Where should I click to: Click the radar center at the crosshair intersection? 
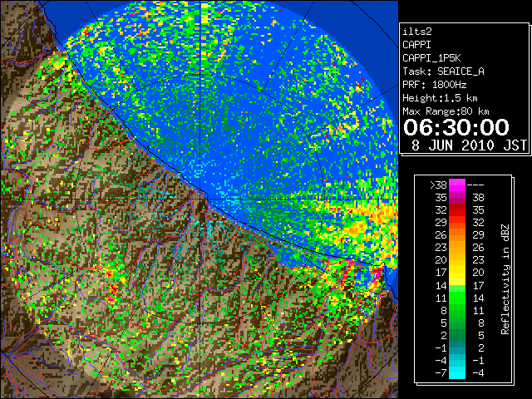pyautogui.click(x=201, y=199)
